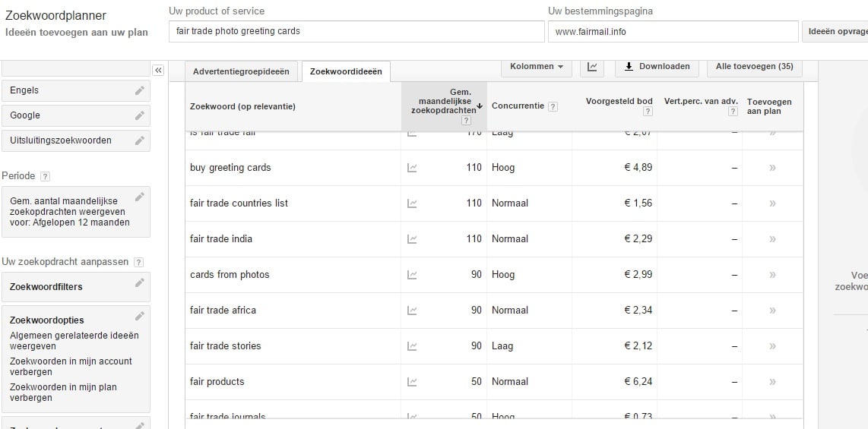Add buy greeting cards to plan

772,168
